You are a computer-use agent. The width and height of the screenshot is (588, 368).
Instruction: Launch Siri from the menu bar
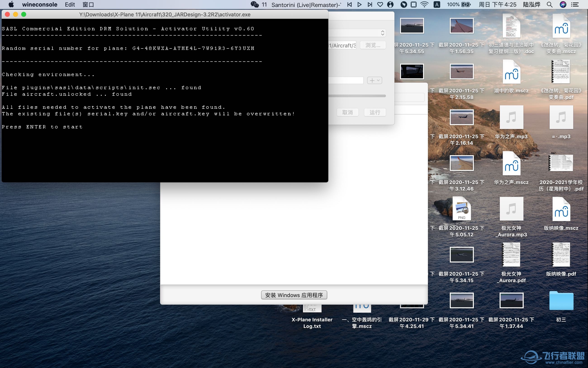pyautogui.click(x=563, y=5)
